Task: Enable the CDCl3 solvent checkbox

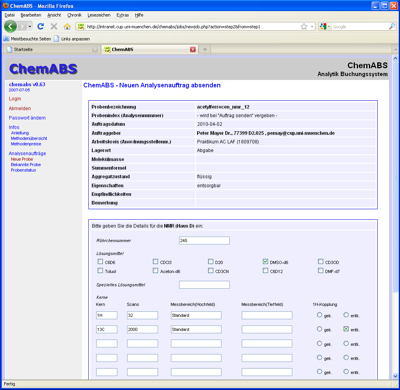Action: pos(155,262)
